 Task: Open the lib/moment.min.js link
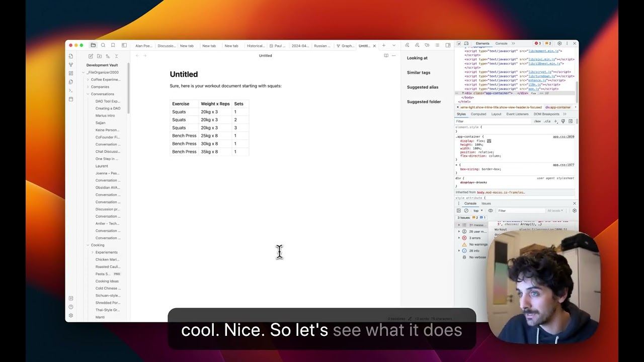point(544,51)
